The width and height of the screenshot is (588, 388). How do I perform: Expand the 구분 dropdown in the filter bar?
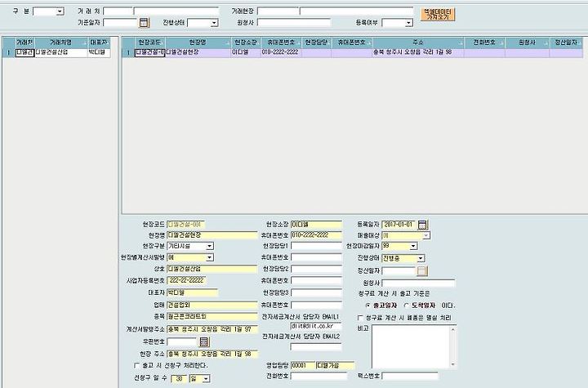[x=60, y=11]
